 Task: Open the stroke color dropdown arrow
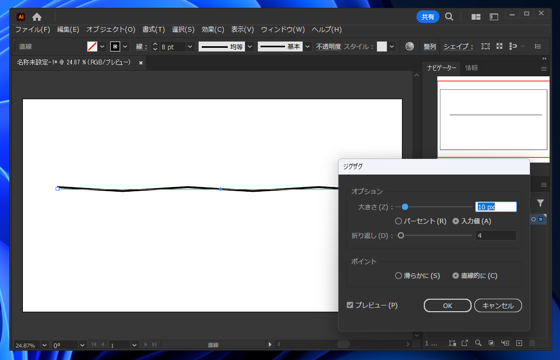pos(125,46)
